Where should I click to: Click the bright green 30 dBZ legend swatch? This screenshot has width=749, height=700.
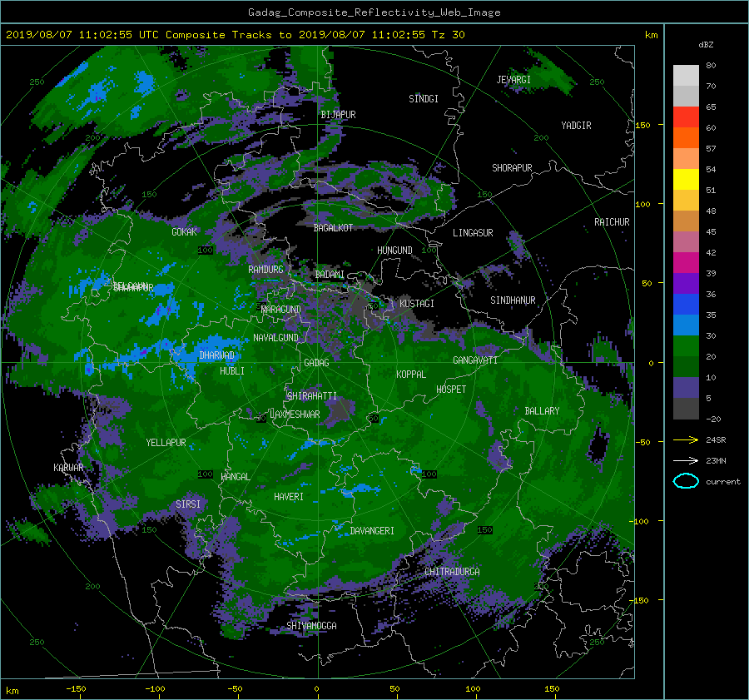686,346
